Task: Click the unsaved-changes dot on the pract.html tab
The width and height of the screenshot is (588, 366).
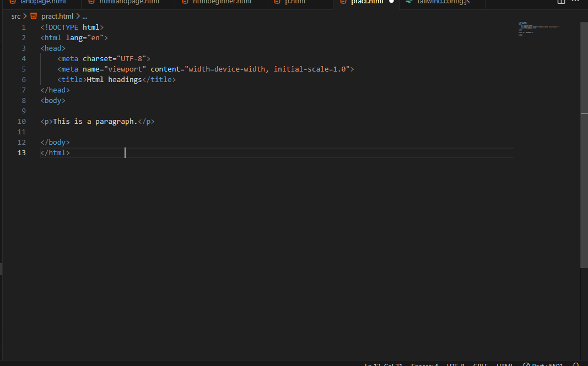Action: 391,2
